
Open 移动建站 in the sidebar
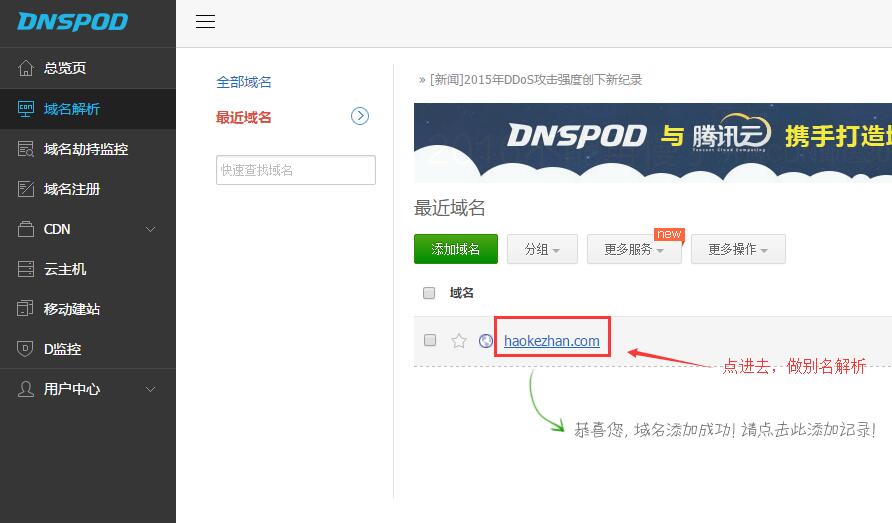tap(88, 309)
